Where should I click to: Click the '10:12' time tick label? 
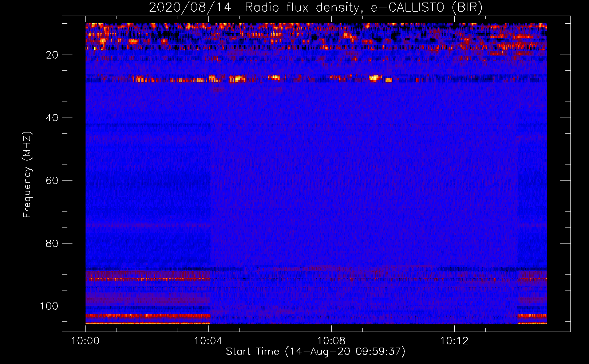tap(454, 341)
